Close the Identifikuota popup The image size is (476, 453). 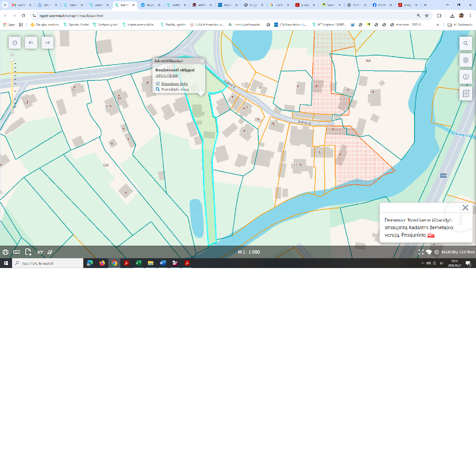[202, 61]
